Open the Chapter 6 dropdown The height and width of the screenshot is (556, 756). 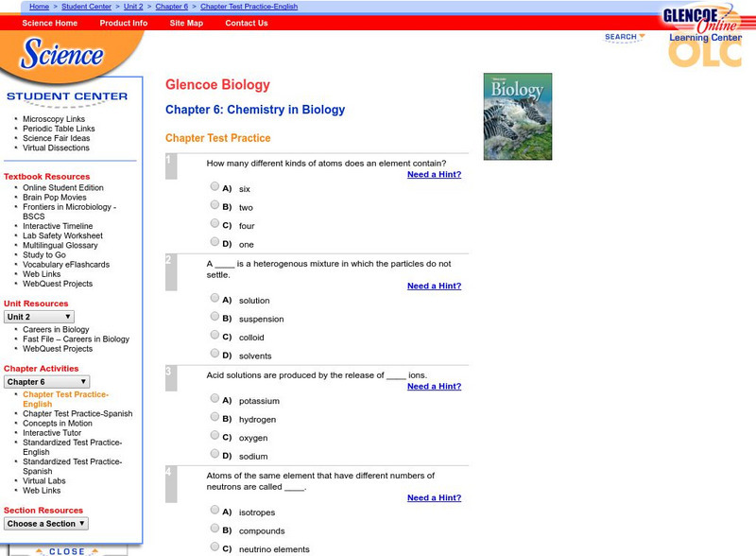46,382
